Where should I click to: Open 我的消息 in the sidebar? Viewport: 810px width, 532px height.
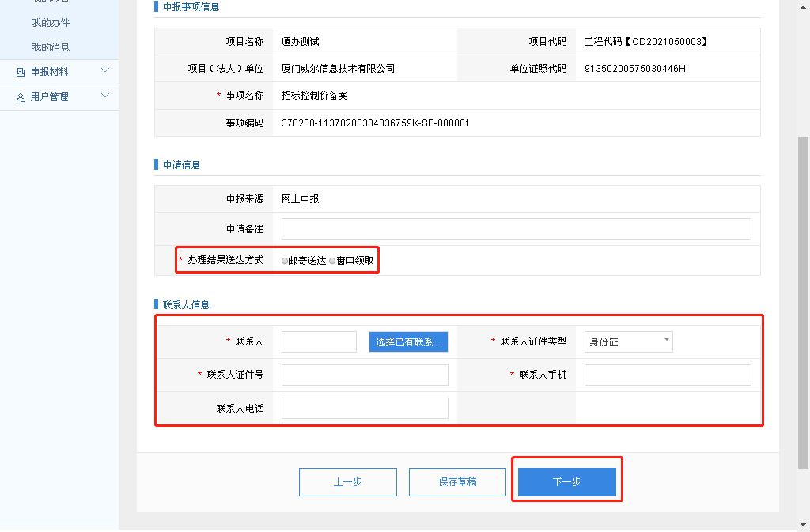click(51, 47)
